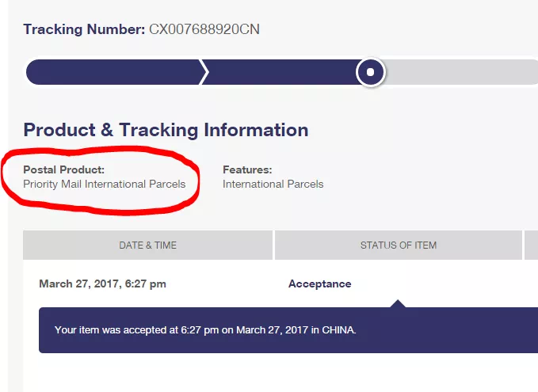This screenshot has height=392, width=538.
Task: Click the 'Postal Product:' label
Action: coord(63,169)
